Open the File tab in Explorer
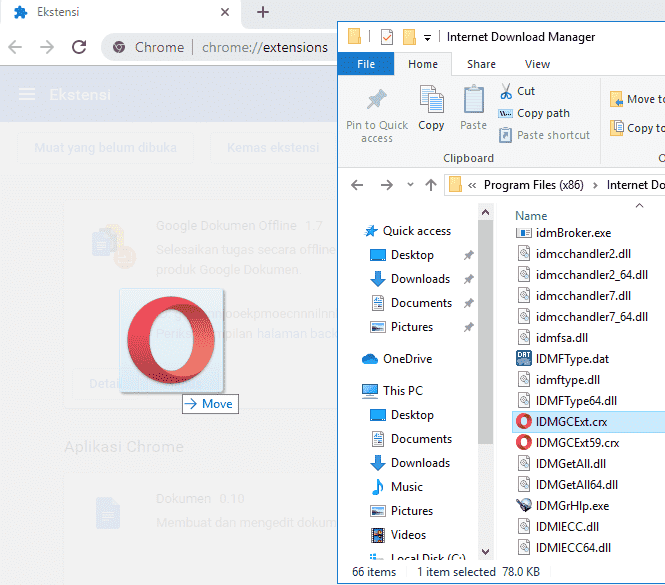 (x=366, y=64)
